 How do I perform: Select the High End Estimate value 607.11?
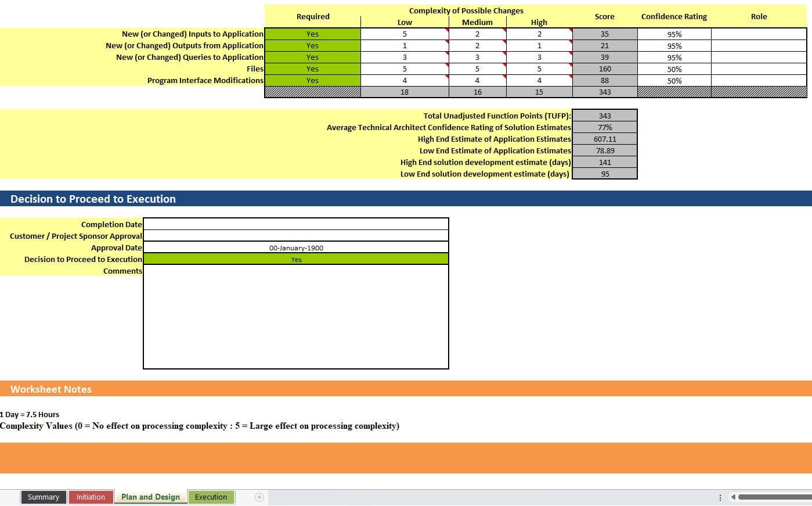click(x=605, y=139)
